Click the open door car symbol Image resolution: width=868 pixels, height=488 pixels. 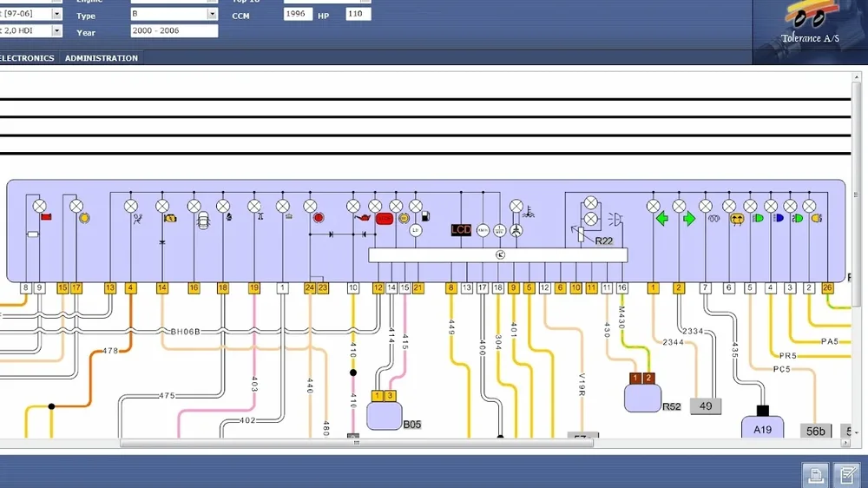203,221
